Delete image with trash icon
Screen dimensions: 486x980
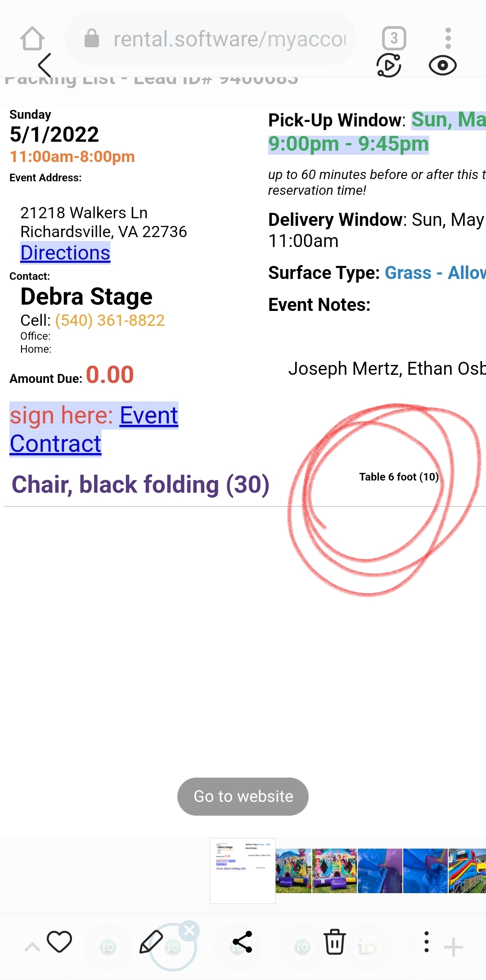click(x=334, y=941)
